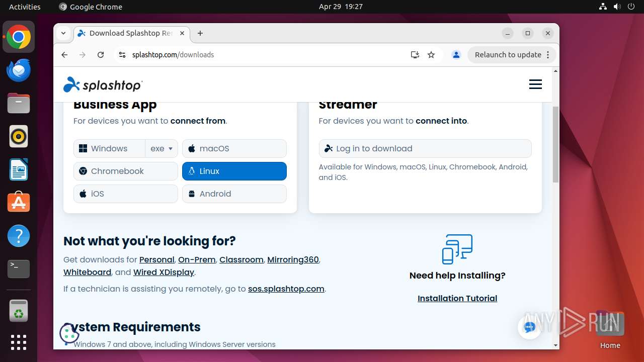Expand the exe file type dropdown
The height and width of the screenshot is (362, 644).
(x=162, y=148)
